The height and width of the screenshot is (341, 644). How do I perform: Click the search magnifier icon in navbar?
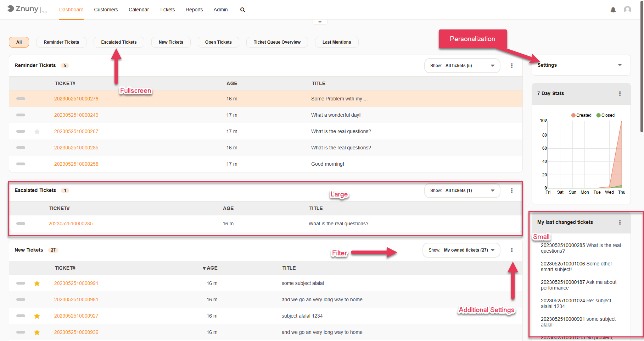pos(242,10)
